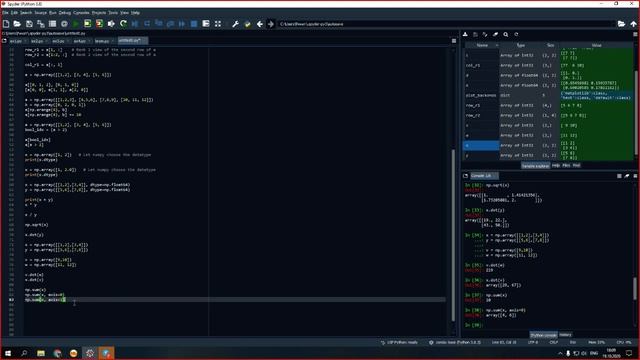Stop debugging with the blue square icon

pyautogui.click(x=194, y=24)
